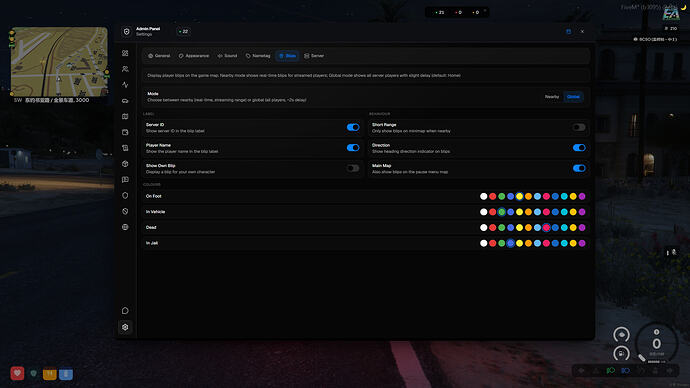This screenshot has width=690, height=388.
Task: Pick red swatch in On Foot row
Action: tap(492, 197)
